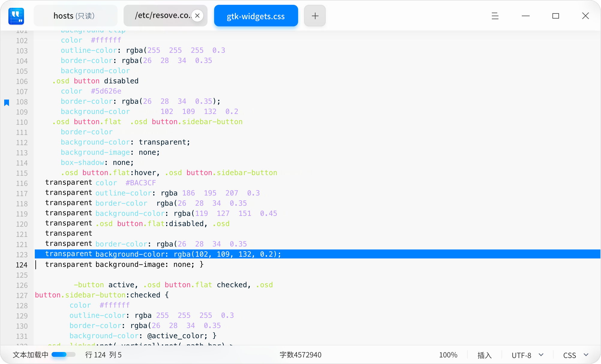
Task: Click 'button.sidebar-button:checked {' on line 127
Action: click(x=102, y=295)
